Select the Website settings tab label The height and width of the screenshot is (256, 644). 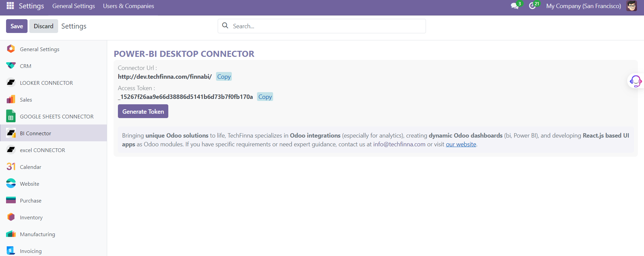30,184
